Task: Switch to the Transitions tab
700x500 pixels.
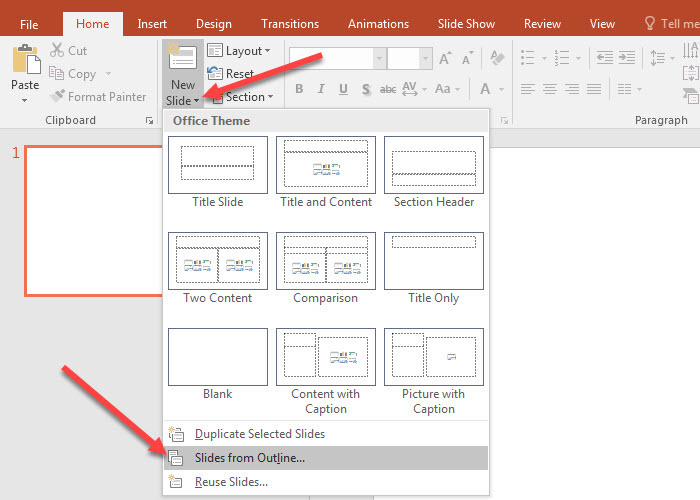Action: click(290, 24)
